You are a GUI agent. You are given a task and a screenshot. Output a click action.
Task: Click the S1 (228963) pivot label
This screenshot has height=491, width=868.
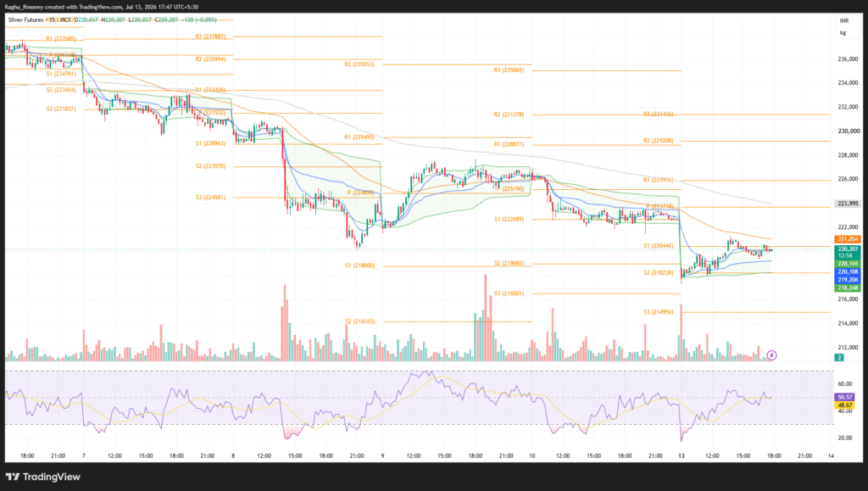click(210, 143)
